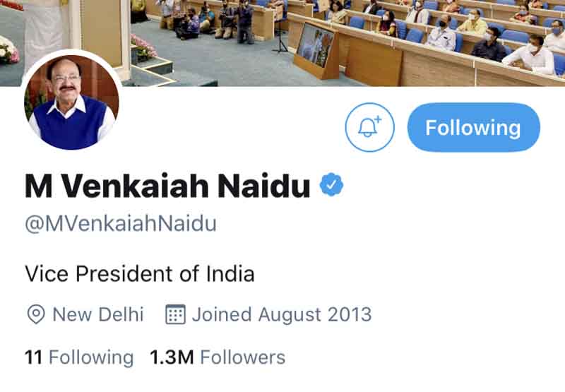
Task: Click the @MVenkaiahNaidu handle
Action: pyautogui.click(x=120, y=224)
